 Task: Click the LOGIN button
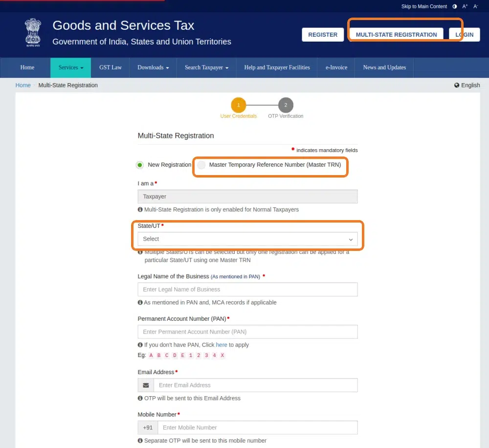coord(465,35)
